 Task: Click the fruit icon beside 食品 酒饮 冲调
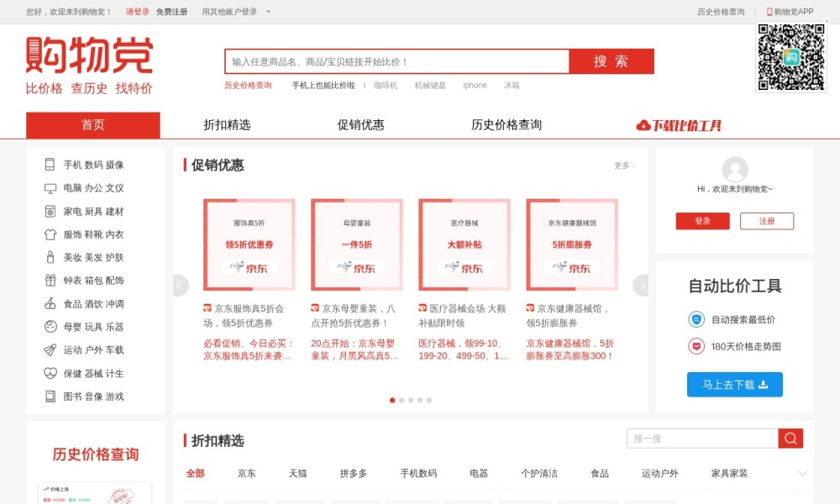coord(50,304)
